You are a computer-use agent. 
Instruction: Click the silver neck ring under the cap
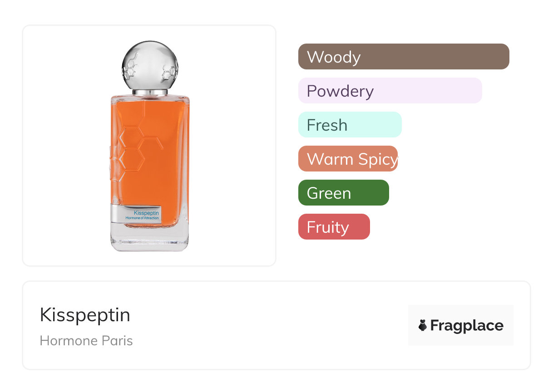point(150,93)
